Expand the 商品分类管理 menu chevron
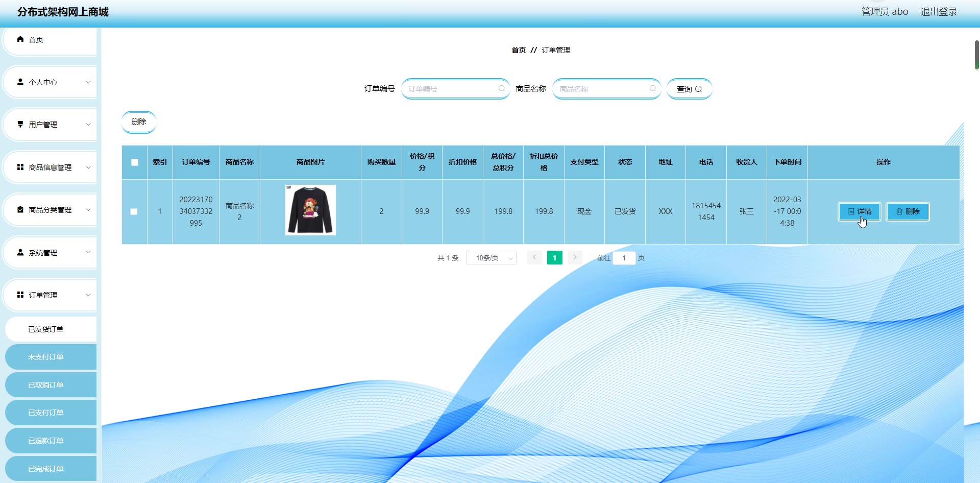The width and height of the screenshot is (980, 483). coord(88,209)
